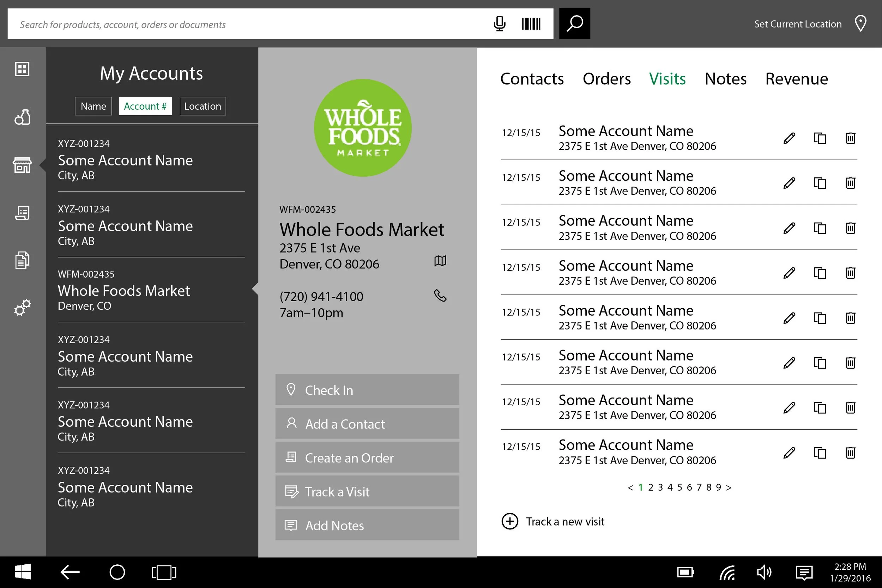
Task: Call the account using the phone icon
Action: tap(440, 296)
